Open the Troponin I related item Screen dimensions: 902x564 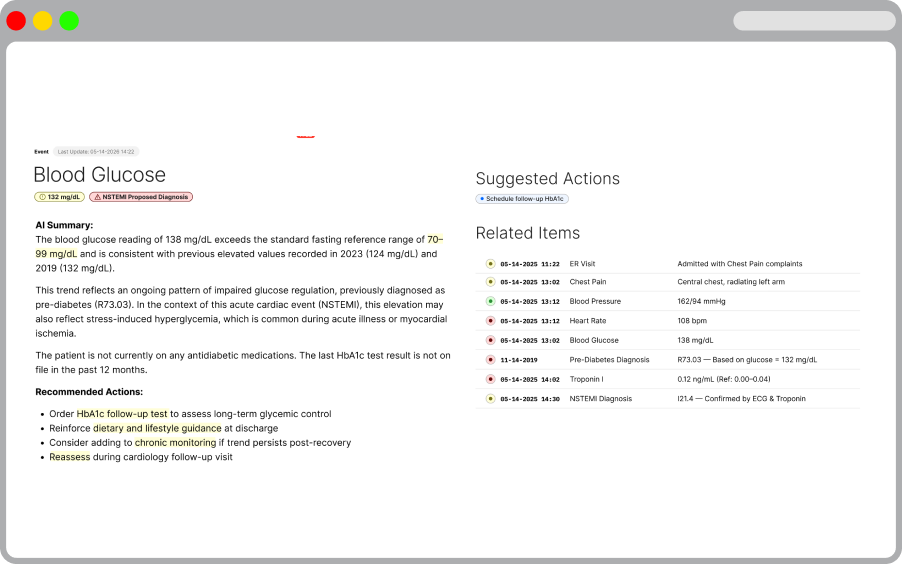(x=585, y=379)
